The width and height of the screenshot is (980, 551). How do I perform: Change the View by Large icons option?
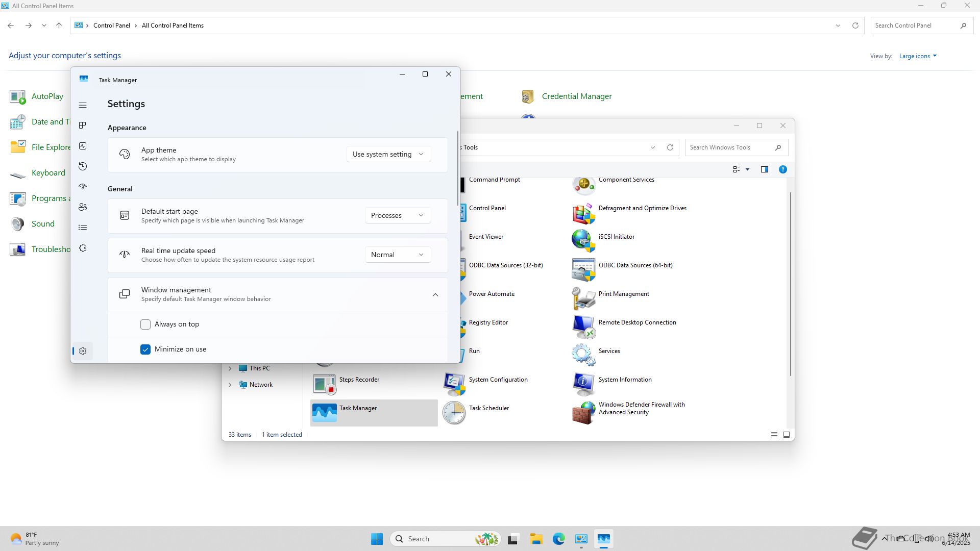[917, 56]
